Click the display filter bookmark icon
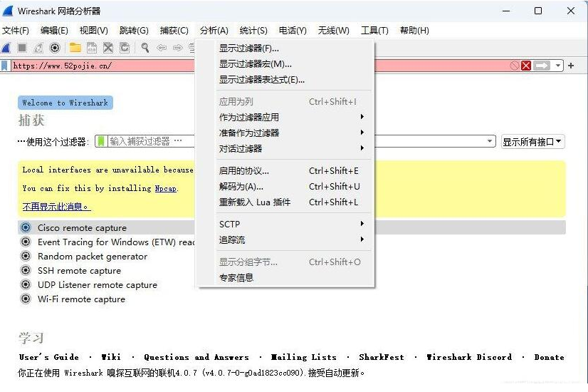The image size is (588, 392). [x=4, y=66]
